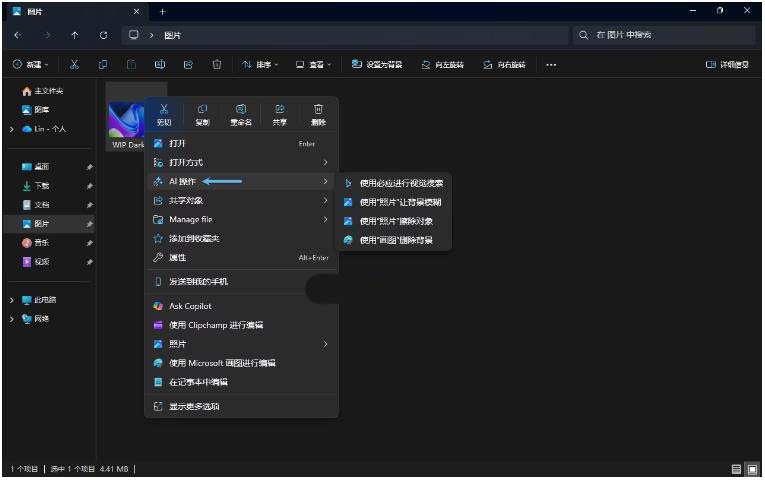Click the toolbar Copy icon

coord(103,64)
